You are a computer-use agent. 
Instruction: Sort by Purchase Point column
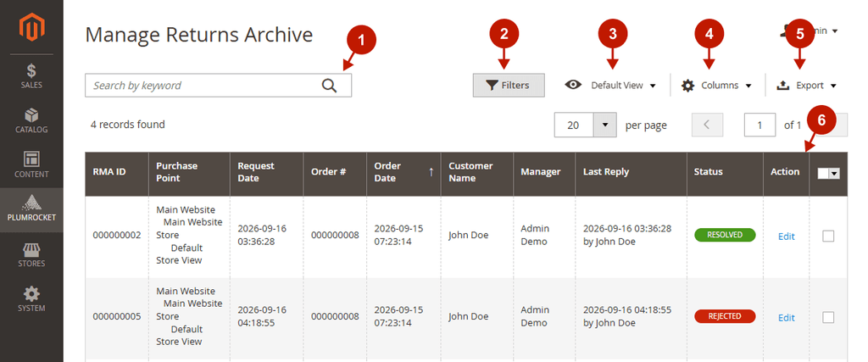click(x=189, y=174)
